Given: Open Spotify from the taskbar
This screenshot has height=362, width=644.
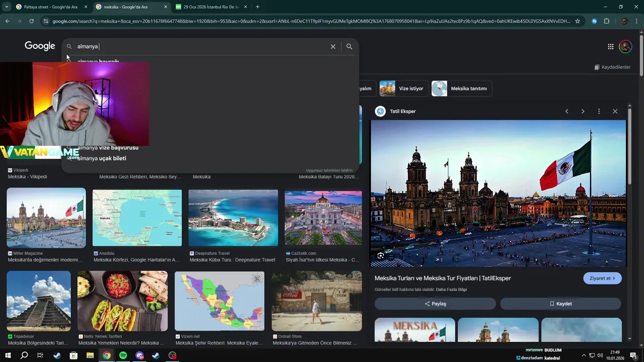Looking at the screenshot, I should coord(123,355).
